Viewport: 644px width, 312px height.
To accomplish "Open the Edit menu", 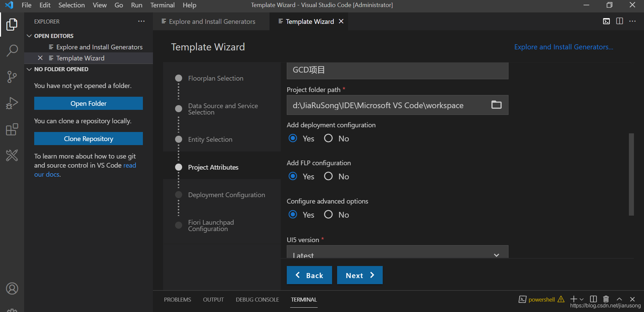I will pyautogui.click(x=45, y=5).
